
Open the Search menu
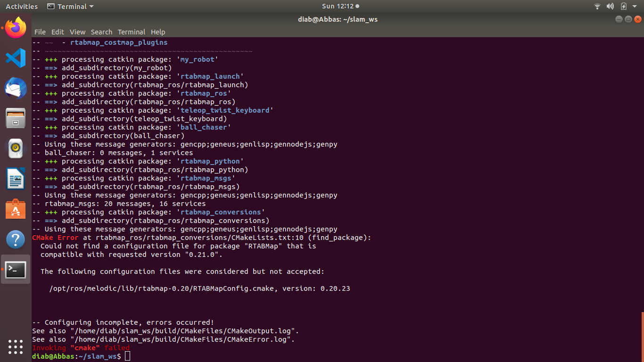(x=101, y=32)
